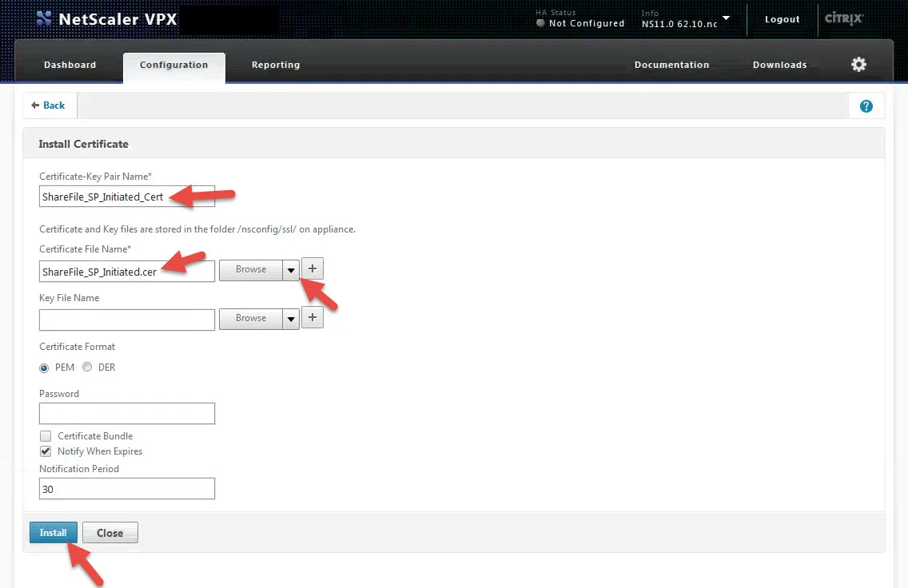Image resolution: width=908 pixels, height=588 pixels.
Task: Expand the NS11.0 info dropdown arrow
Action: [x=726, y=18]
